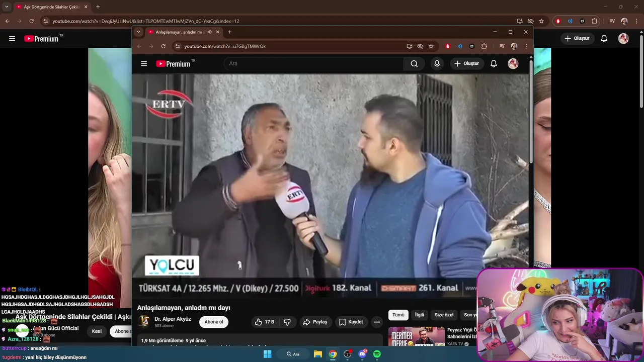Open account avatar in background YouTube window
The width and height of the screenshot is (644, 362).
(623, 39)
